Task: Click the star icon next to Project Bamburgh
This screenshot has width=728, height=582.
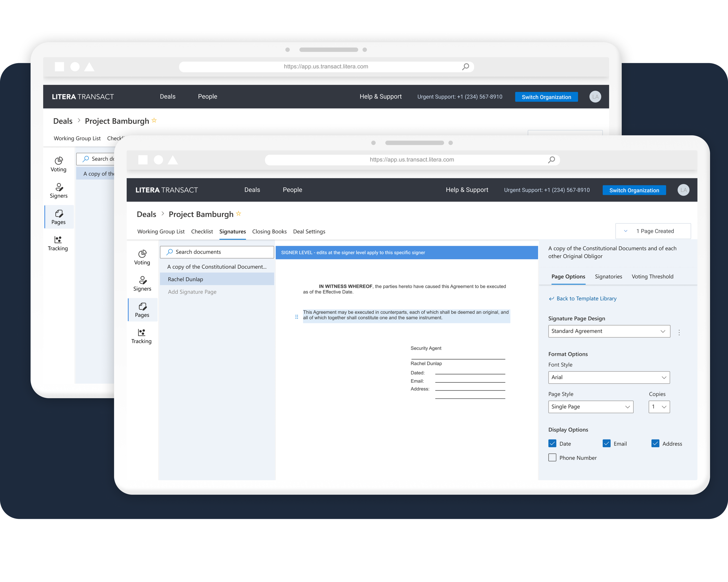Action: click(x=238, y=214)
